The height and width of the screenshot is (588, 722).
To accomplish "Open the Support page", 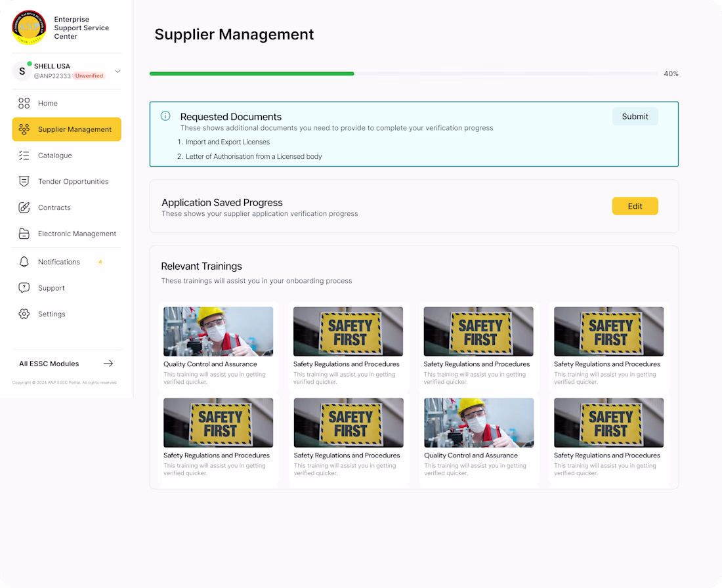I will (x=67, y=288).
